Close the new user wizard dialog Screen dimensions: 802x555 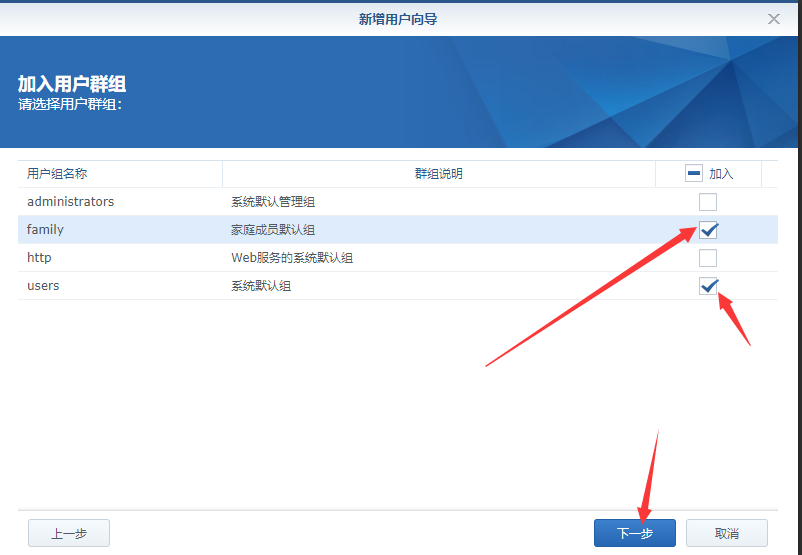774,19
